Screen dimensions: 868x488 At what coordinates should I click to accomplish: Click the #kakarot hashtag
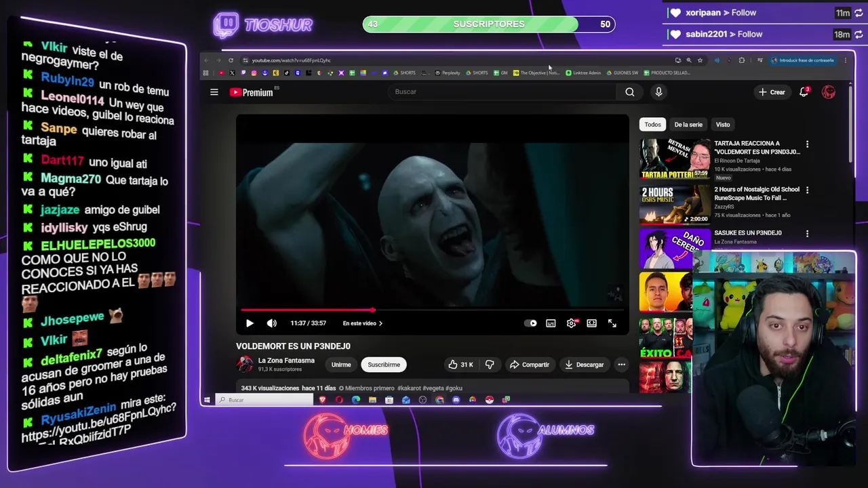(x=410, y=388)
